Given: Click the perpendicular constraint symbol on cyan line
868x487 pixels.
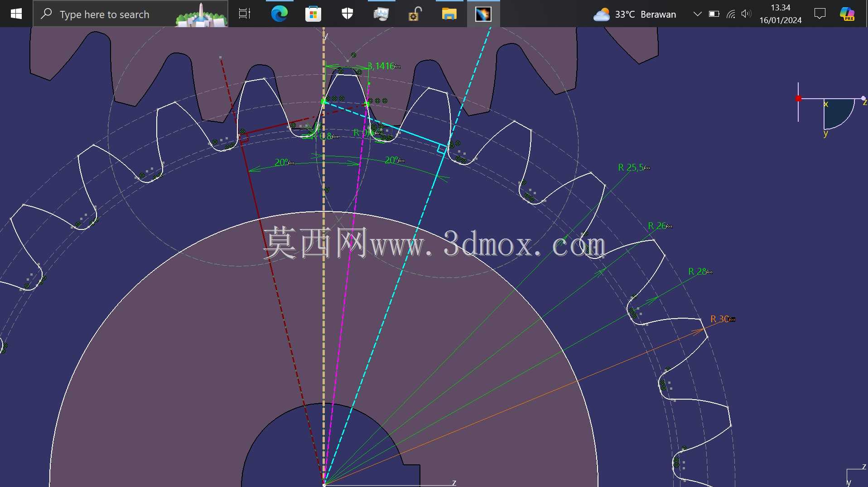Looking at the screenshot, I should click(442, 149).
